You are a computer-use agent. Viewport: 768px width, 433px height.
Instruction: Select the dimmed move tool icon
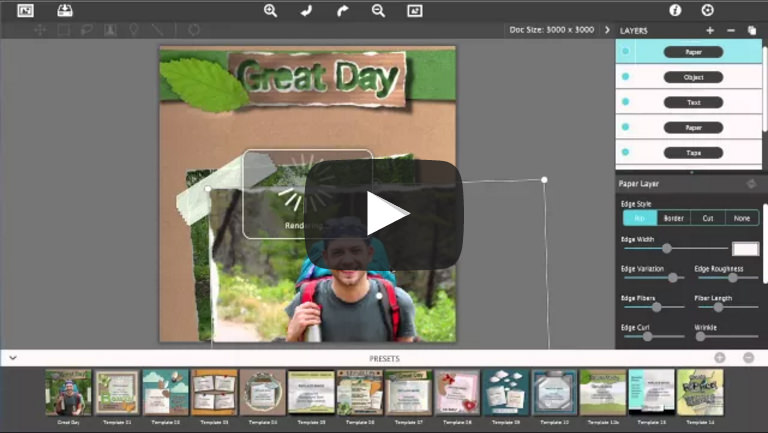pyautogui.click(x=40, y=30)
